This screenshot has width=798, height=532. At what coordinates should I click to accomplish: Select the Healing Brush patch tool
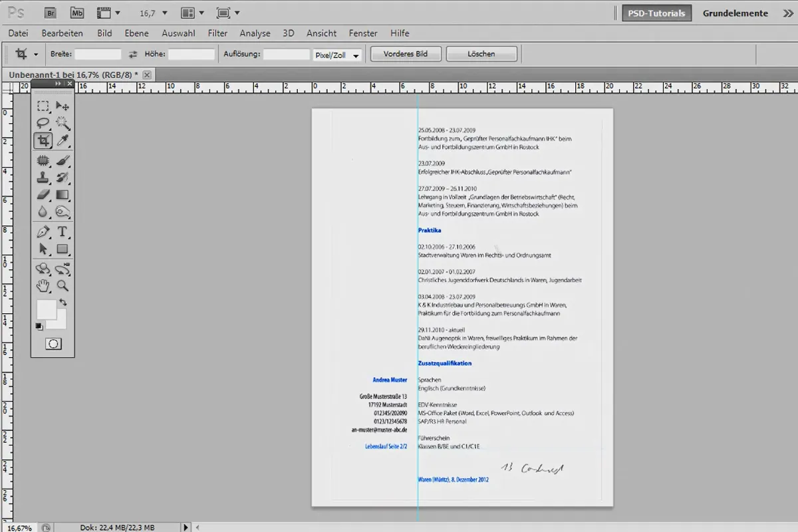[x=43, y=160]
